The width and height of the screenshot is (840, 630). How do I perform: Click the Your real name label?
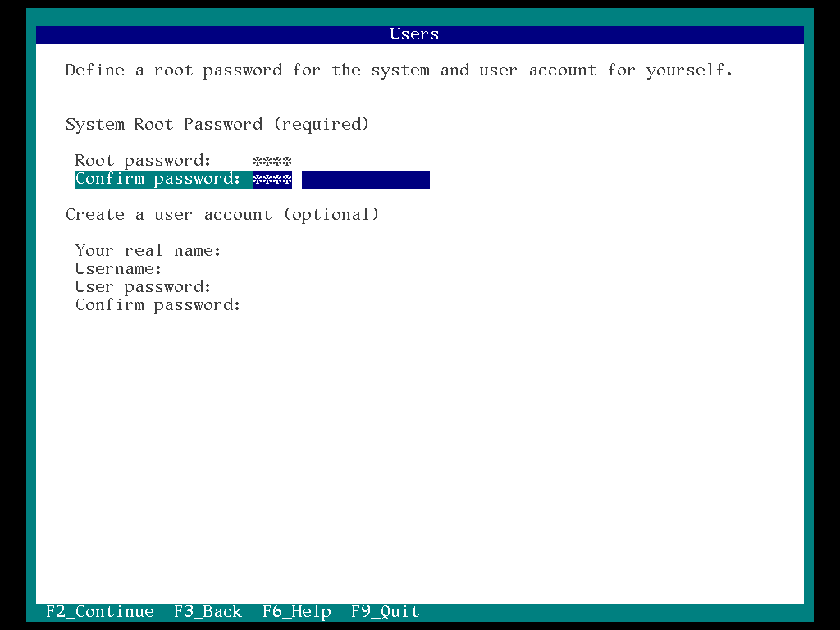148,251
